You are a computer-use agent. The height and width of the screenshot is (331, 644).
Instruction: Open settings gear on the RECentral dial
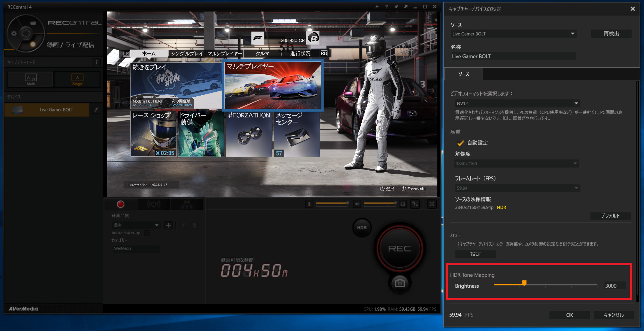pos(14,33)
